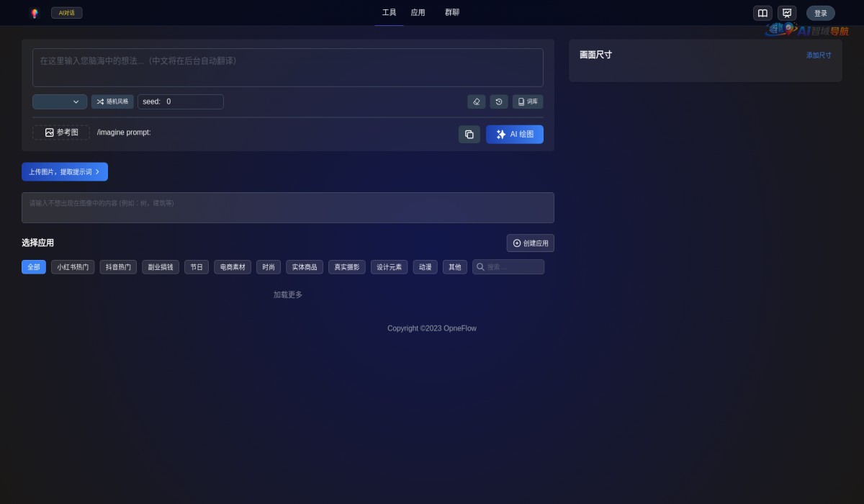
Task: Open the documentation book icon top right
Action: tap(762, 13)
